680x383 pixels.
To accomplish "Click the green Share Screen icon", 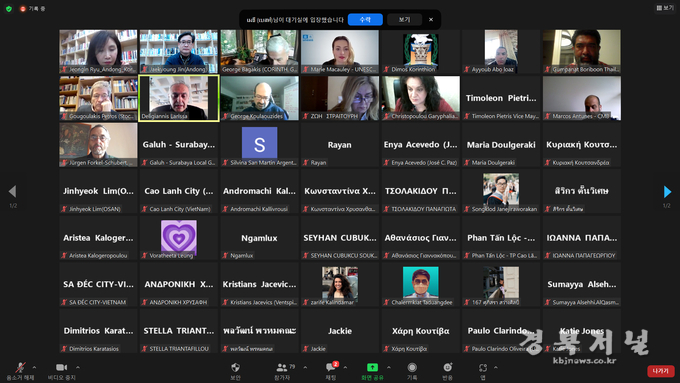I will coord(372,368).
